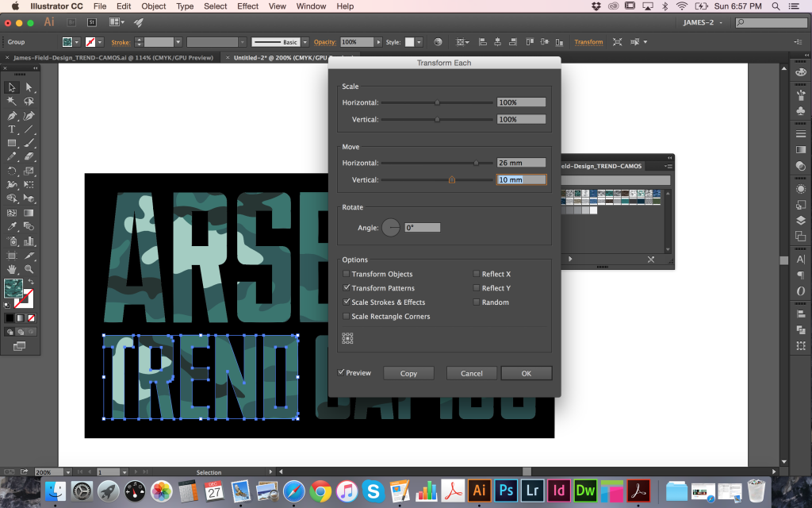Image resolution: width=812 pixels, height=508 pixels.
Task: Open the zoom level 200% dropdown
Action: (67, 472)
